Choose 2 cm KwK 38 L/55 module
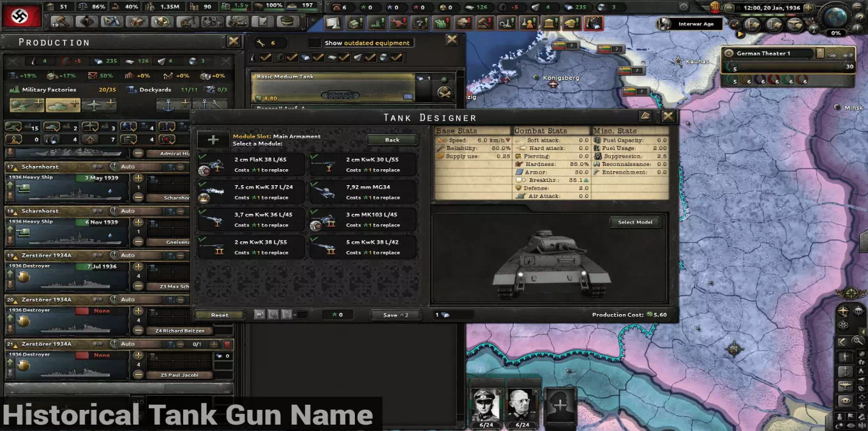 [251, 246]
